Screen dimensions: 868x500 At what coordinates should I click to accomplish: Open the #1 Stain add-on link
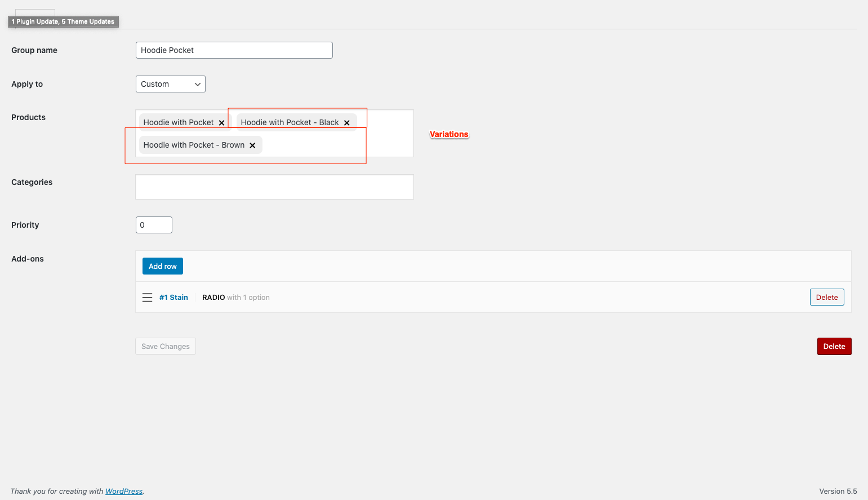tap(173, 298)
